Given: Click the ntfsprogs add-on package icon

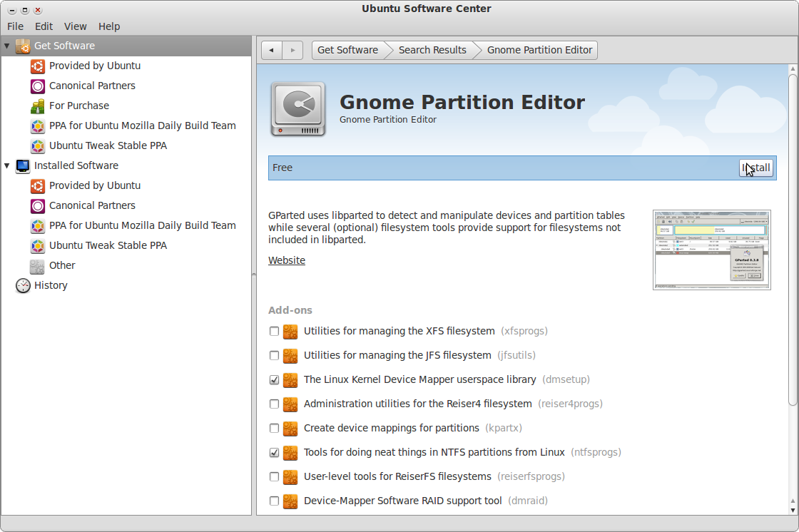Looking at the screenshot, I should (x=290, y=453).
